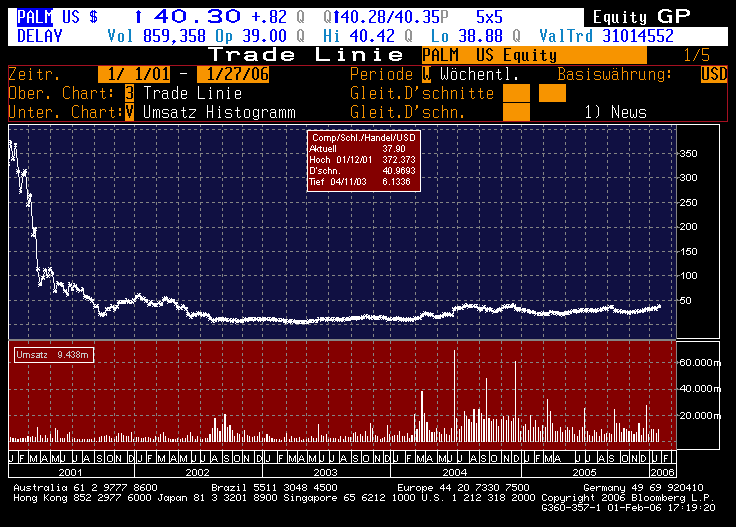Click the Hi 40.42 value

(359, 36)
